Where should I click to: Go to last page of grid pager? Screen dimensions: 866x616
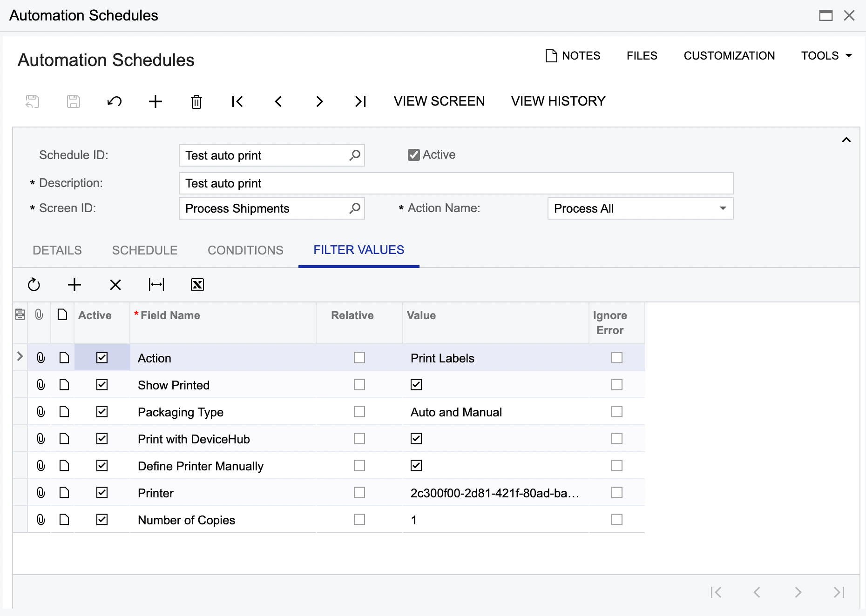tap(839, 592)
